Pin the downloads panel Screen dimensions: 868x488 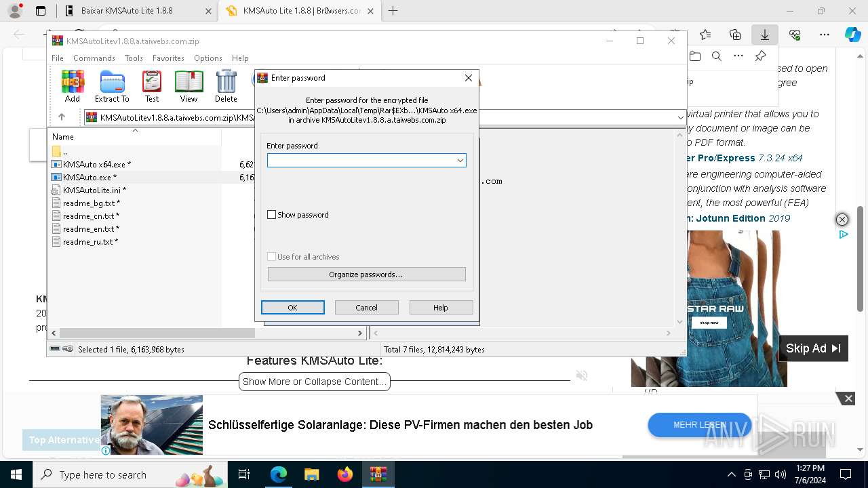(761, 56)
